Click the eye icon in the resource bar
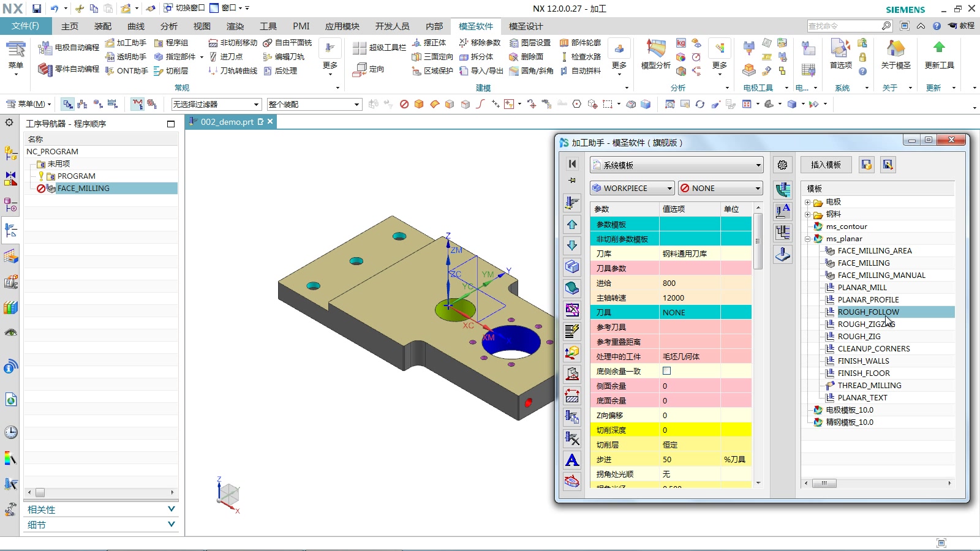This screenshot has height=551, width=980. coord(11,332)
